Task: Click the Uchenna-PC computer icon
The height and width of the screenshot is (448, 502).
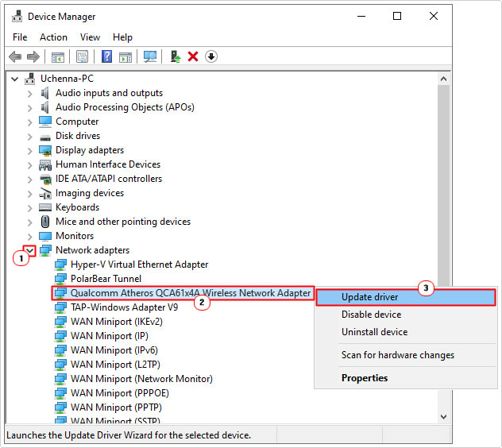Action: 29,79
